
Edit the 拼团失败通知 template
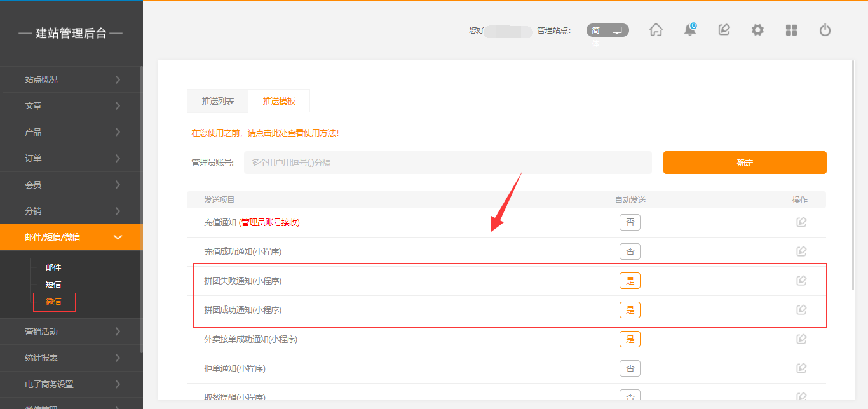[x=801, y=281]
